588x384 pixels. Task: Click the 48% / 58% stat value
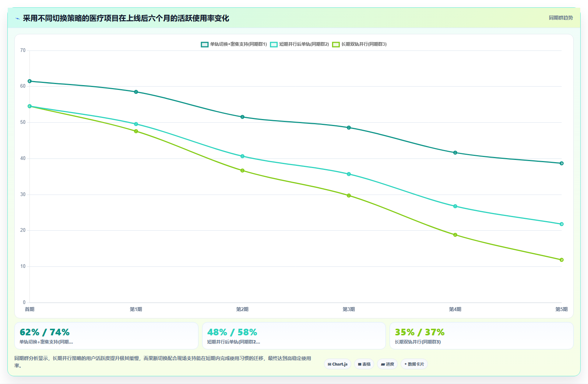pos(232,332)
